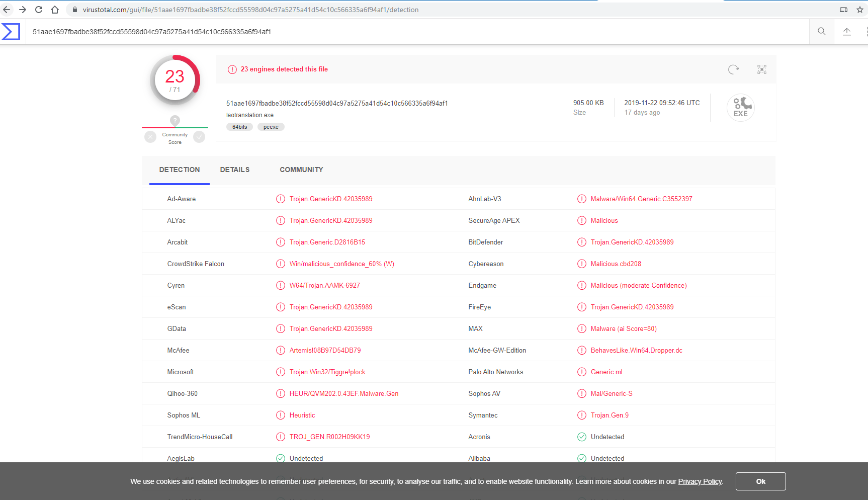Screen dimensions: 868x500
Task: Click the search magnifier icon
Action: (x=822, y=31)
